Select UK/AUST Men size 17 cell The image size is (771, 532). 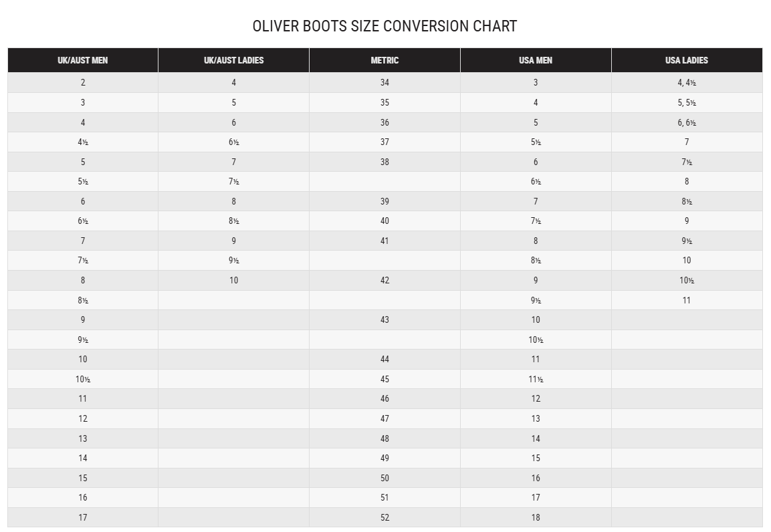pyautogui.click(x=83, y=517)
